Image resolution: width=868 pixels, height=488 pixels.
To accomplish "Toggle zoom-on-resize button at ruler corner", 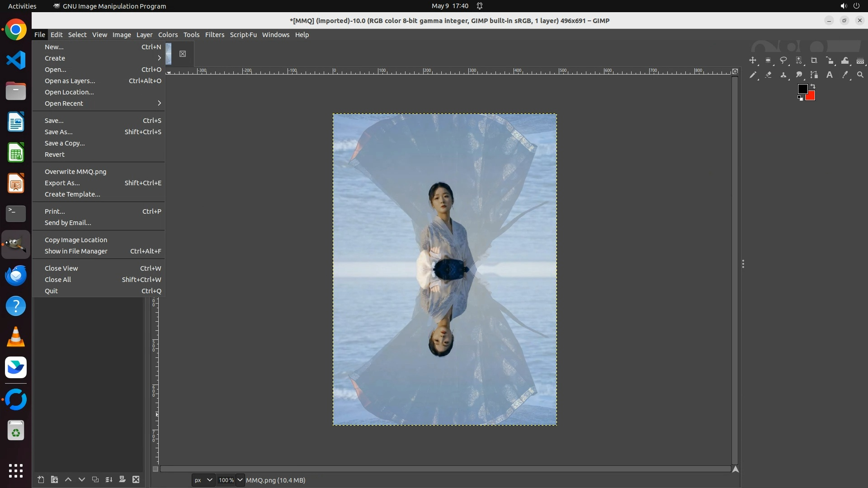I will pyautogui.click(x=735, y=71).
